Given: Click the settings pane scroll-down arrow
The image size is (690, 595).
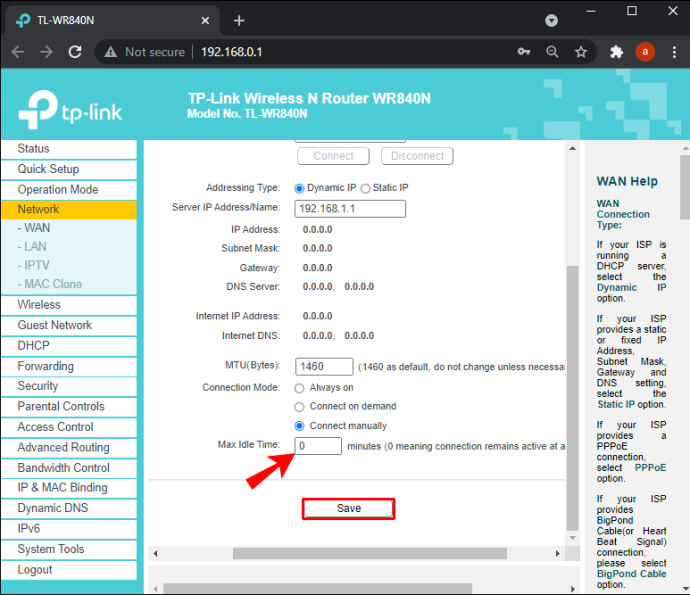Looking at the screenshot, I should pyautogui.click(x=572, y=538).
